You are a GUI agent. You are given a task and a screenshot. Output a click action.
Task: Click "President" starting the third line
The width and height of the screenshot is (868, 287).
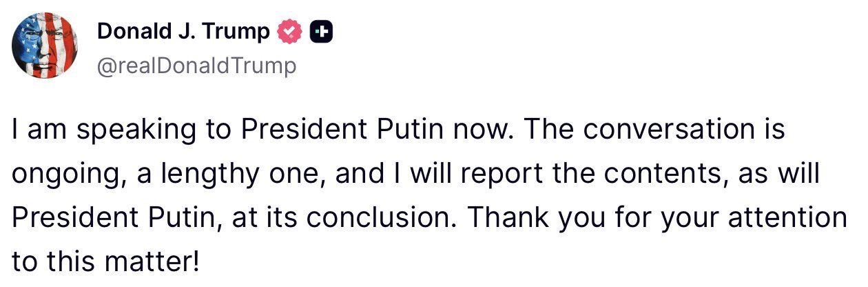click(x=72, y=218)
